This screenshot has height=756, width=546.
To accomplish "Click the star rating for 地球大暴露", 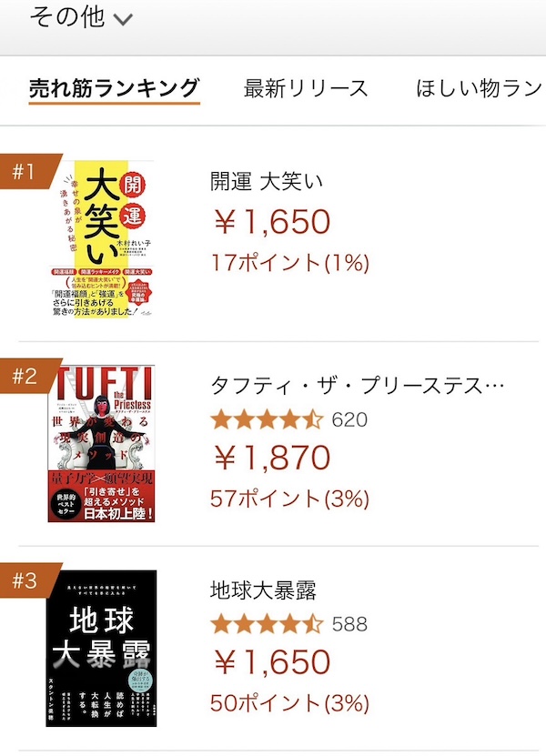I will 267,624.
